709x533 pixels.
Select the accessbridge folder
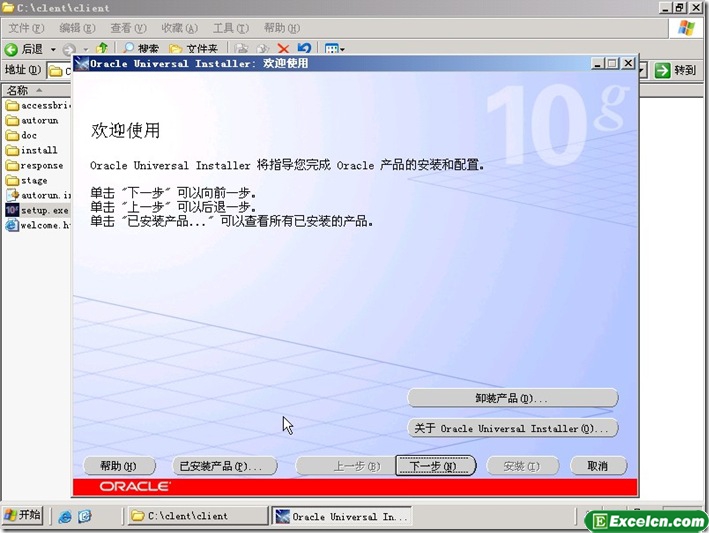click(x=38, y=106)
